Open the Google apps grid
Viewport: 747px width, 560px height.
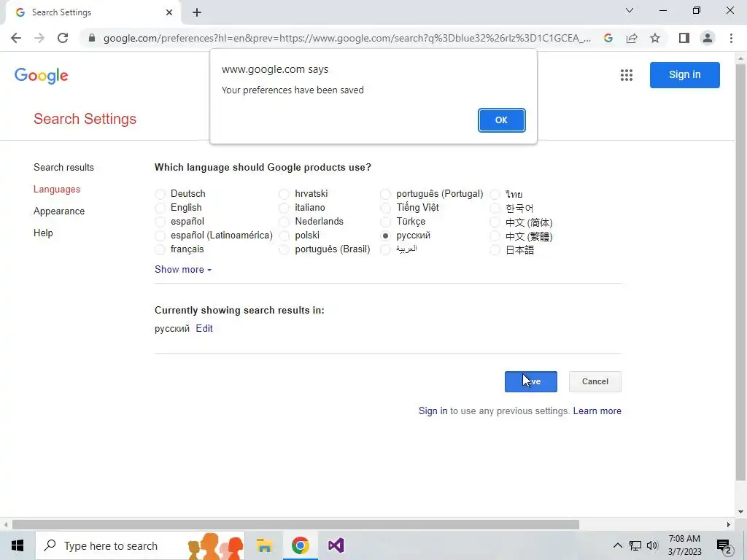tap(627, 75)
